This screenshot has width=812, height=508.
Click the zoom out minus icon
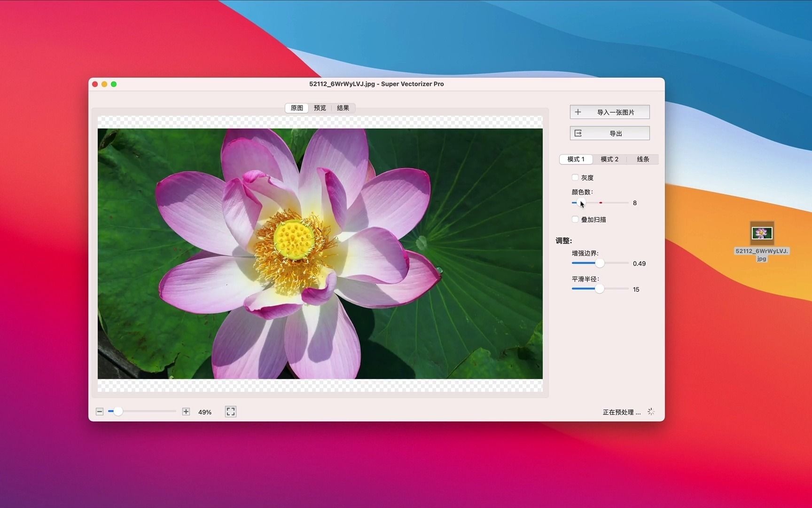tap(100, 412)
